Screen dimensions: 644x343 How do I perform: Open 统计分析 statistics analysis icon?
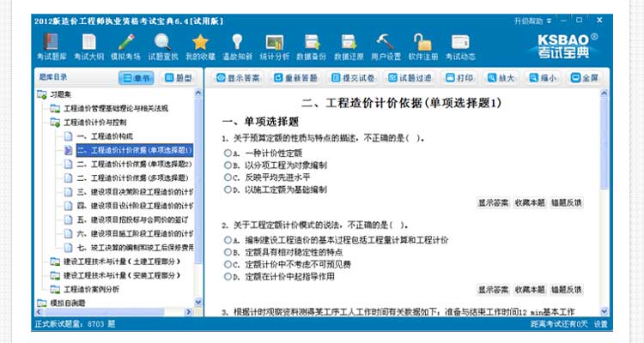(x=274, y=46)
